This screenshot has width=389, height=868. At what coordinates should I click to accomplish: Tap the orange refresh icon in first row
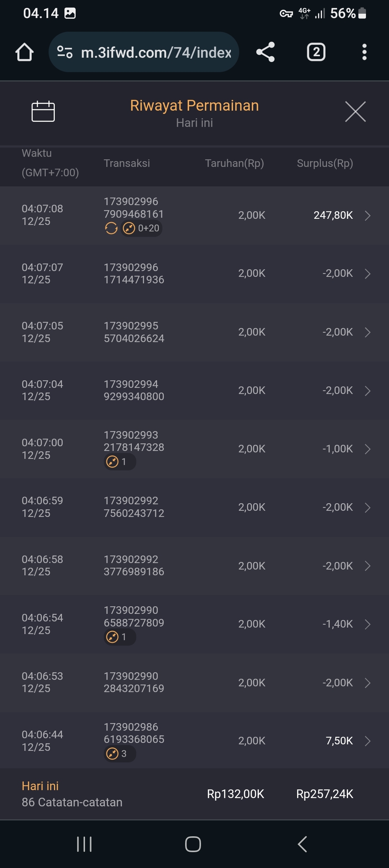coord(111,228)
